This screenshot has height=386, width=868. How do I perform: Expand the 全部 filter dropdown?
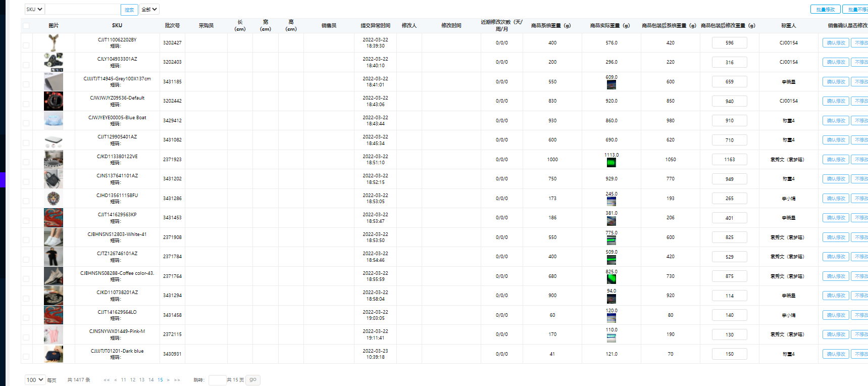tap(149, 9)
